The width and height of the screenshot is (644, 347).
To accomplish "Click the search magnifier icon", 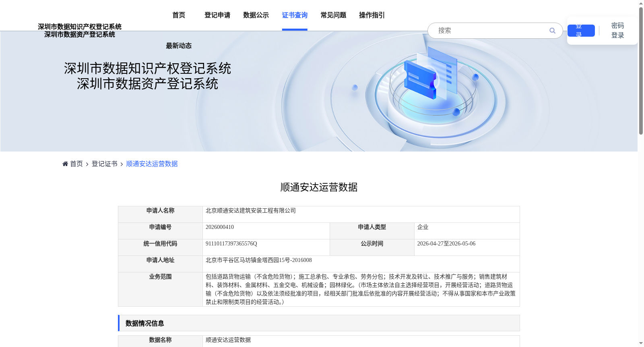I will coord(552,31).
